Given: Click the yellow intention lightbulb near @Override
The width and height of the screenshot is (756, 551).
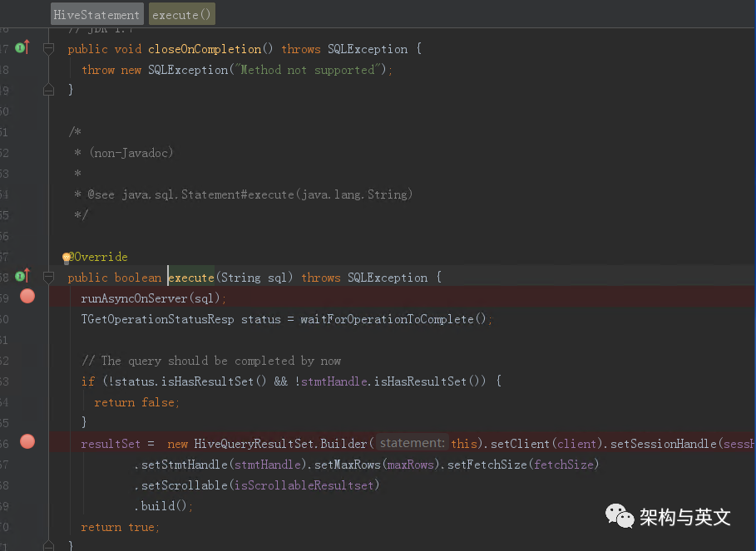Looking at the screenshot, I should tap(66, 258).
